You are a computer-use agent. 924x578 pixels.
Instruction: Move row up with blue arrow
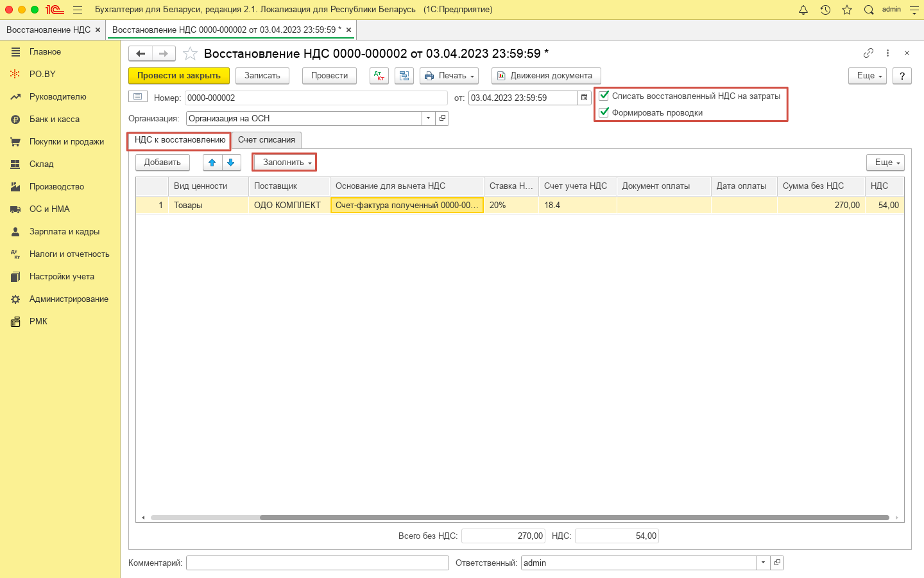coord(212,162)
